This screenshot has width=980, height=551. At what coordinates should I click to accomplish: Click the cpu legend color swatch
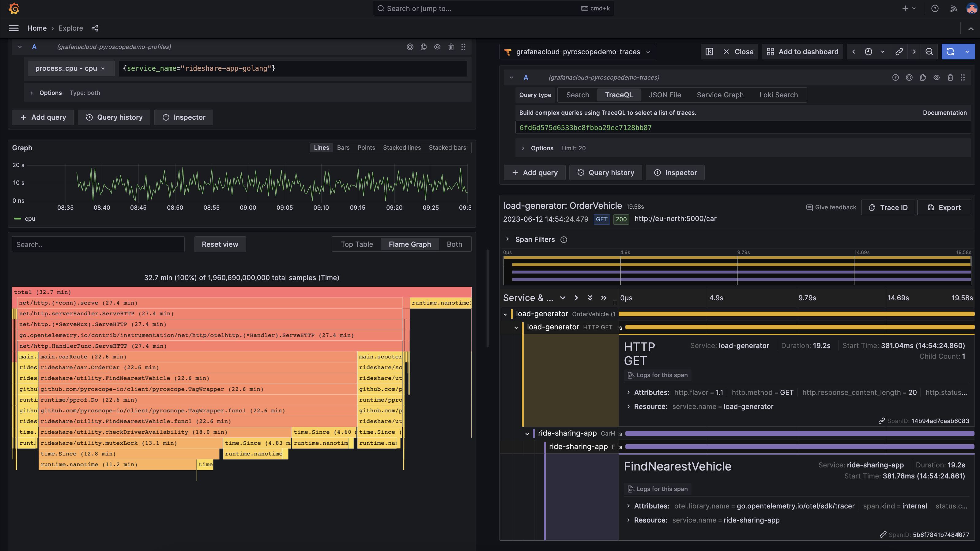[x=17, y=219]
